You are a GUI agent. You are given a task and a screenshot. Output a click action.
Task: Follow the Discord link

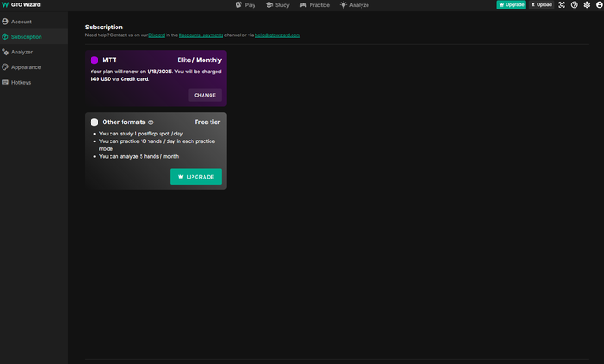point(156,35)
